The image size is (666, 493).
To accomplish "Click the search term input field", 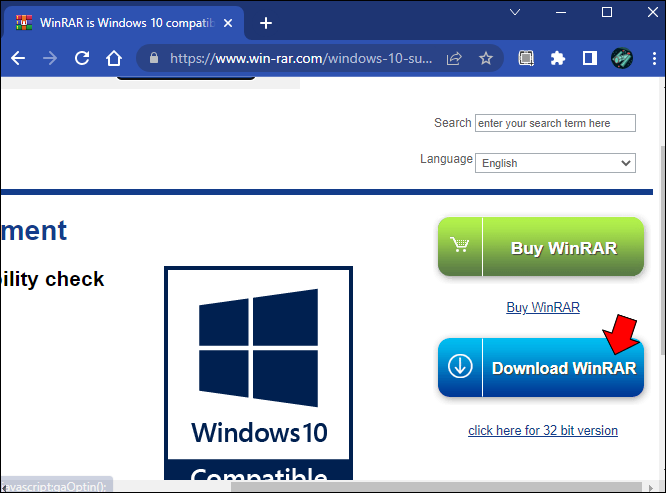I will 555,123.
